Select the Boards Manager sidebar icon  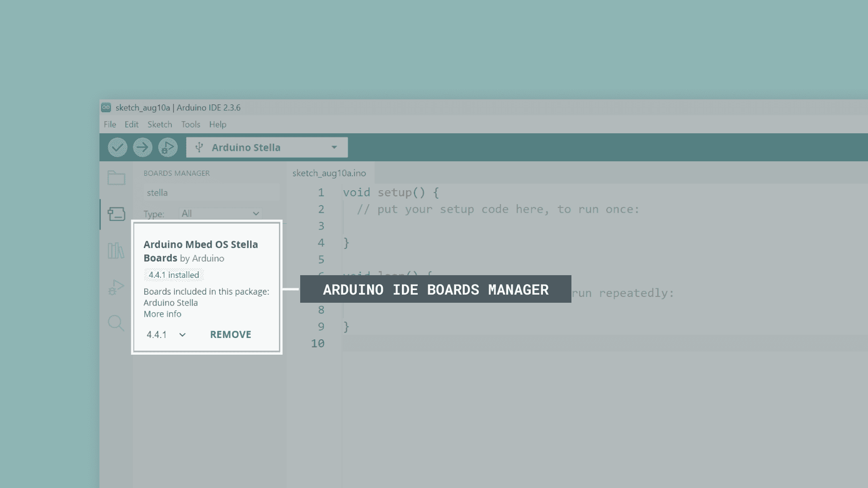(x=116, y=214)
